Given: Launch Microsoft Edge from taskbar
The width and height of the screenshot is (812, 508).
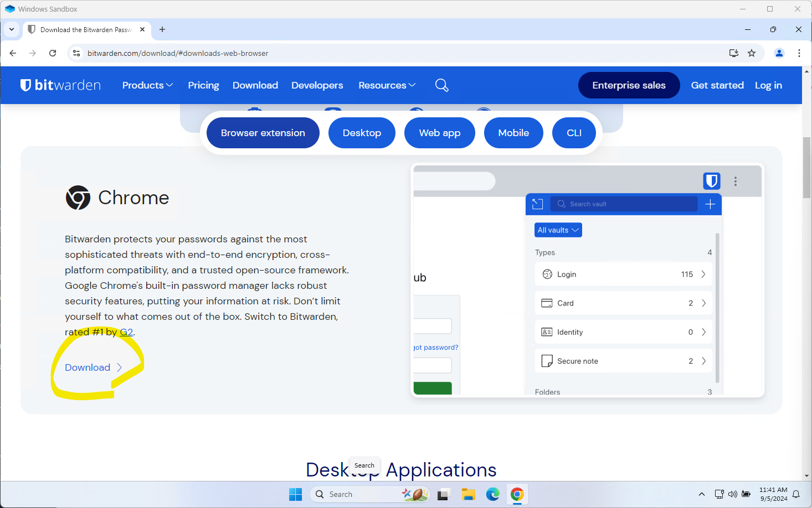Looking at the screenshot, I should click(x=493, y=494).
